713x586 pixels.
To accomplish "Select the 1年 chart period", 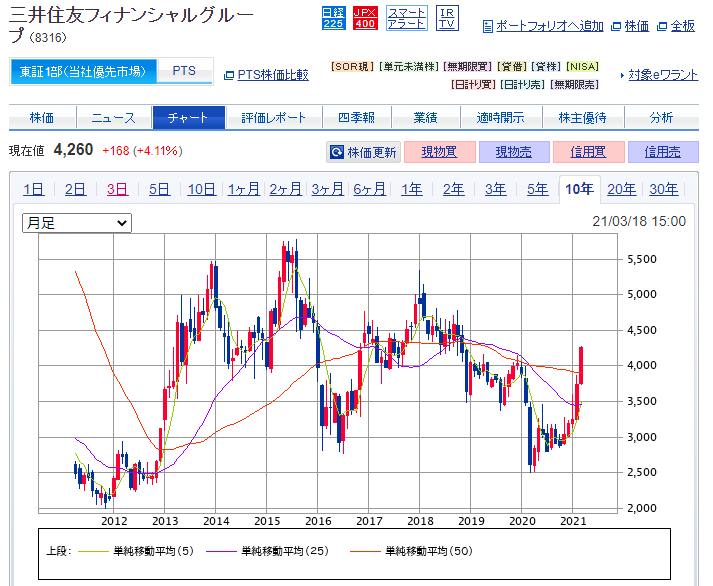I will pyautogui.click(x=412, y=189).
